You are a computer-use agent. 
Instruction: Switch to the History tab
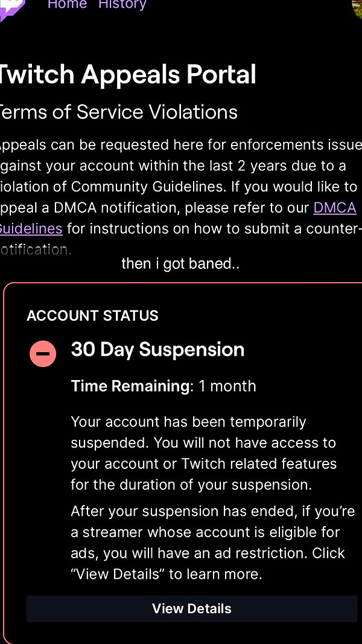(x=122, y=5)
